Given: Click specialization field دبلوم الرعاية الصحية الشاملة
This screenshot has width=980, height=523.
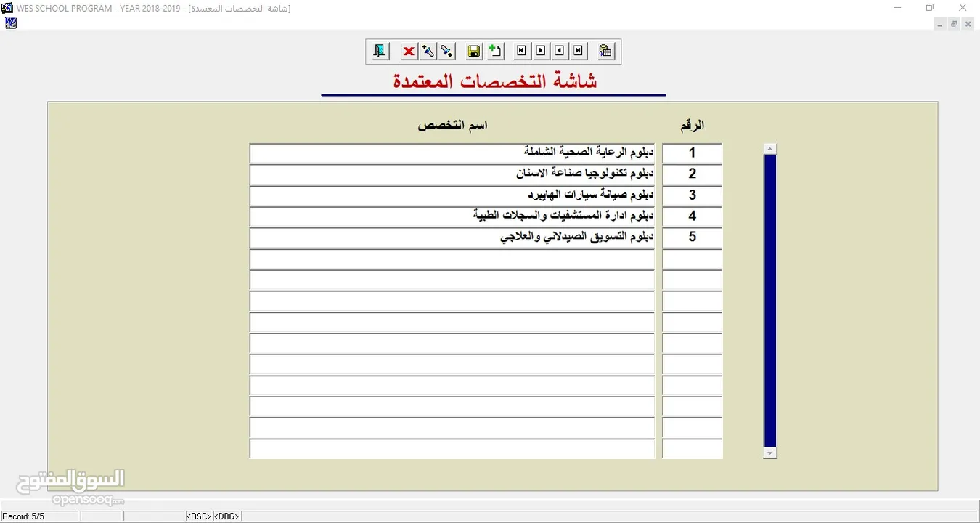Looking at the screenshot, I should point(452,153).
